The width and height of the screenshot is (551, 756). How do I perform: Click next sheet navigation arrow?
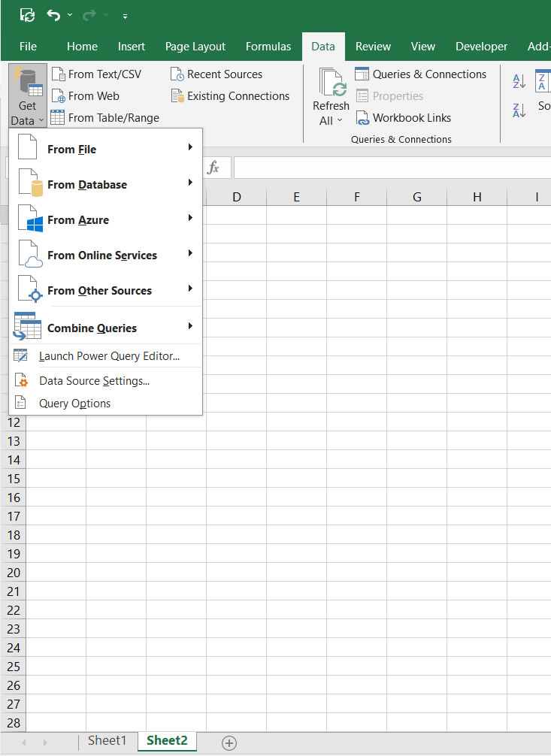click(x=45, y=743)
